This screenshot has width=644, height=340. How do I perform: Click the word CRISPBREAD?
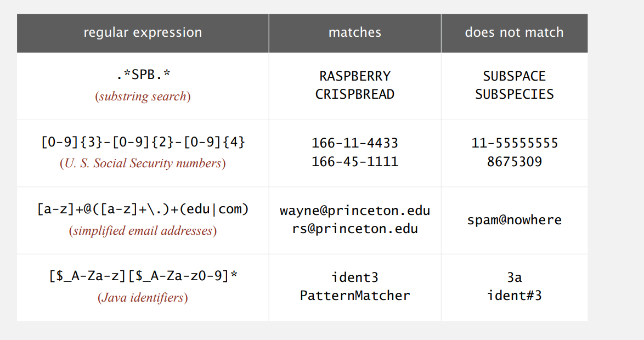(355, 94)
